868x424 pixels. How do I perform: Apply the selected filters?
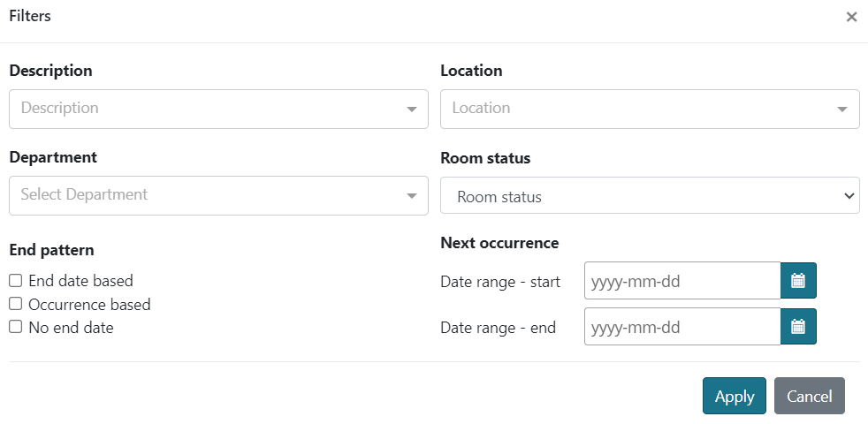coord(734,396)
